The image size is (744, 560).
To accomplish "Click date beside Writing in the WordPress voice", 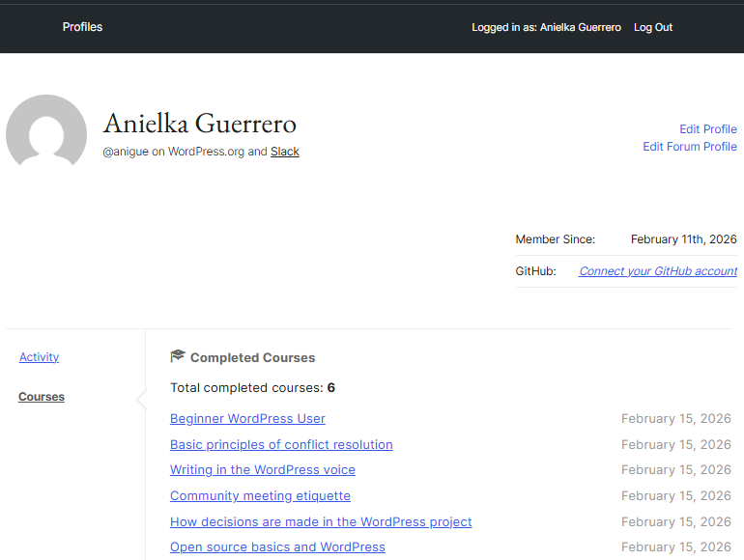I will tap(676, 469).
